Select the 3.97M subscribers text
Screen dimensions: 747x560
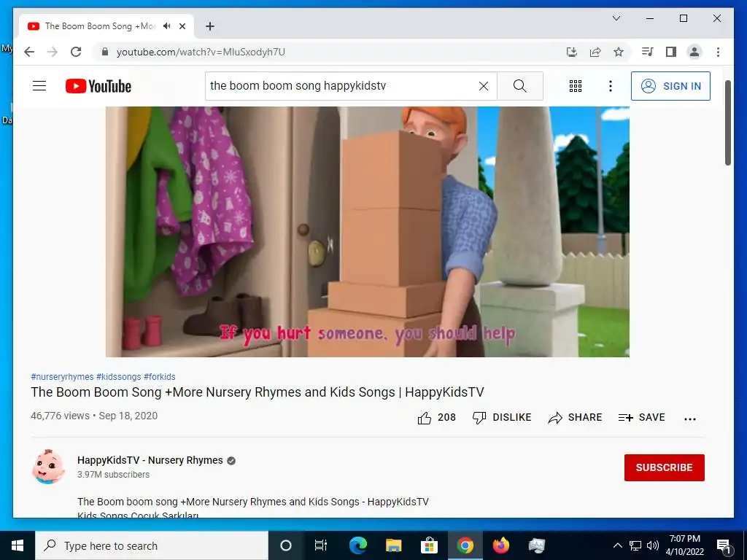pyautogui.click(x=113, y=475)
